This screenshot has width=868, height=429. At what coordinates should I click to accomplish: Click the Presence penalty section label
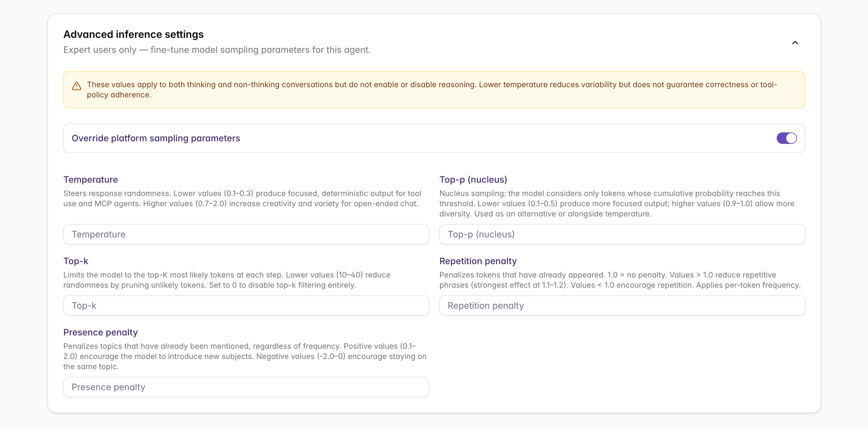101,332
